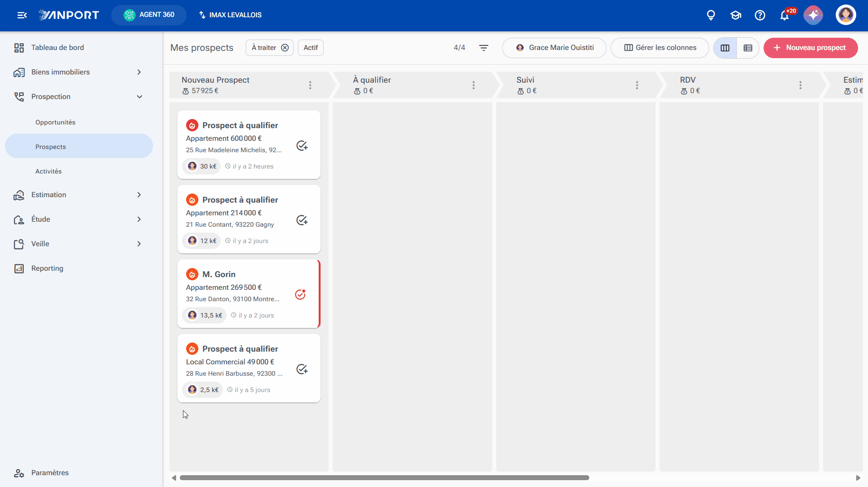Open Grace Marie Ouistiti agent selector

(x=554, y=48)
